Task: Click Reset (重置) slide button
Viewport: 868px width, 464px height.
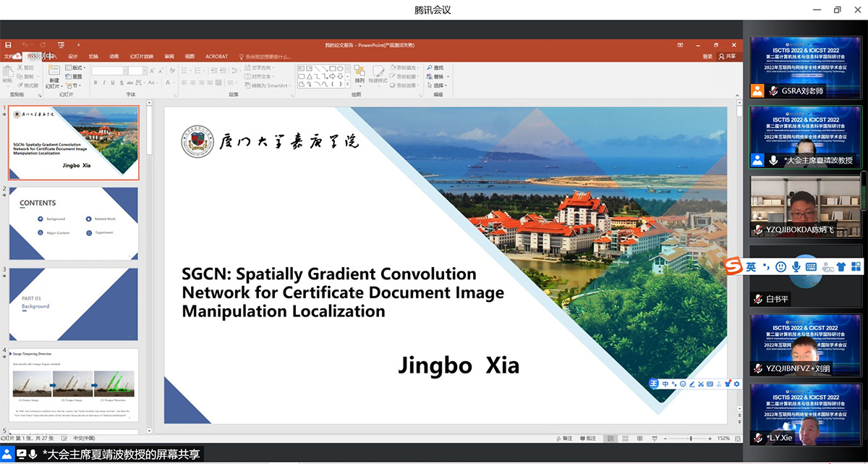Action: click(x=74, y=77)
